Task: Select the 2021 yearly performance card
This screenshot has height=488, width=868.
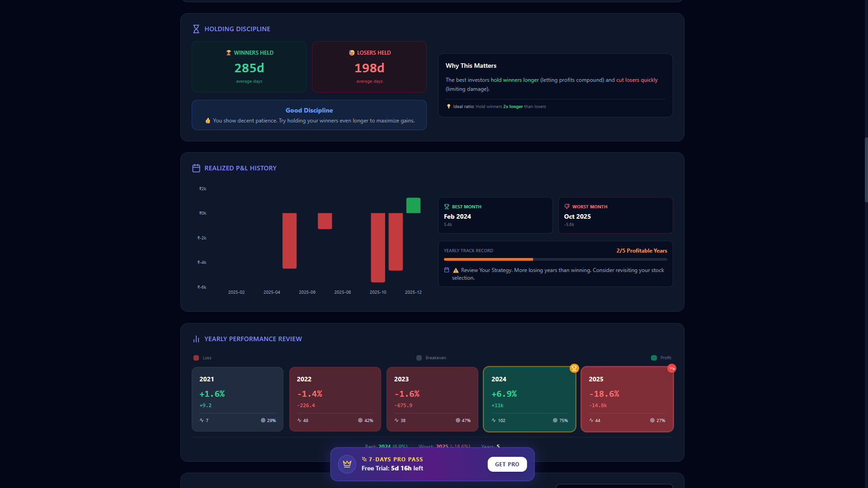Action: click(237, 399)
